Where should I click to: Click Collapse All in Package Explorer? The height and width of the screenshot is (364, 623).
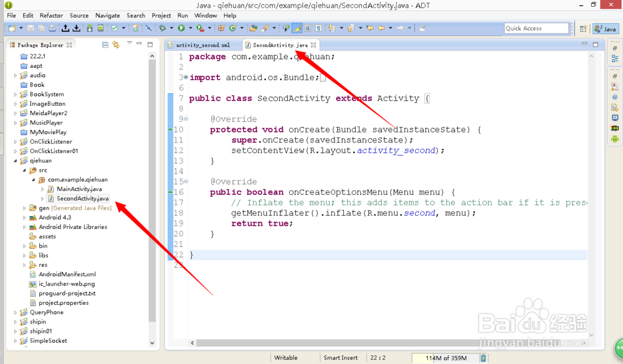pyautogui.click(x=105, y=45)
